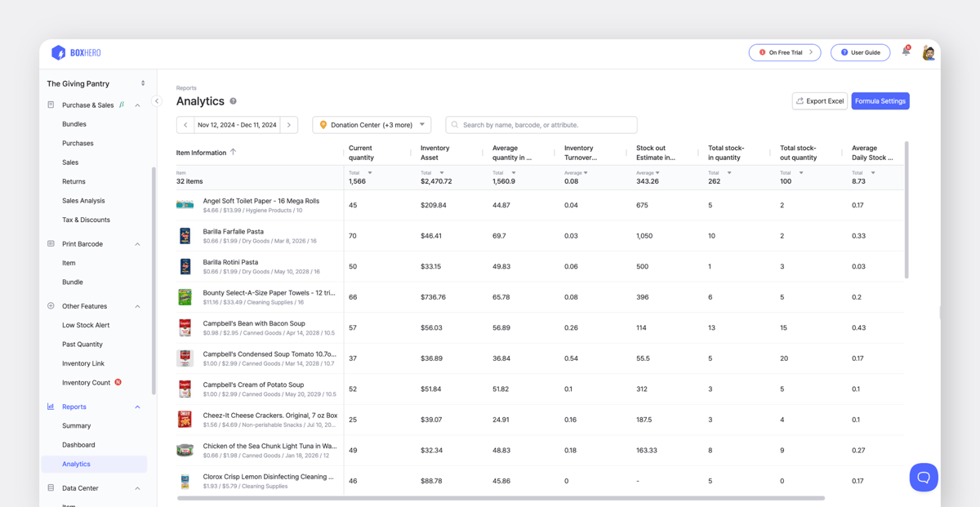Expand the Data Center section
The height and width of the screenshot is (507, 980).
[137, 487]
